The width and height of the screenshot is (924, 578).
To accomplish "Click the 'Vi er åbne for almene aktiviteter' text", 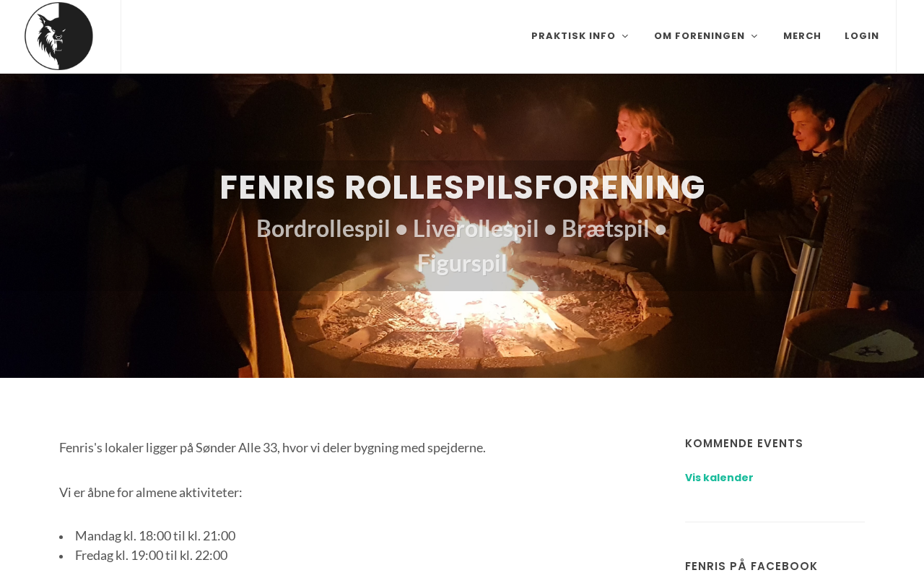I will pos(151,493).
